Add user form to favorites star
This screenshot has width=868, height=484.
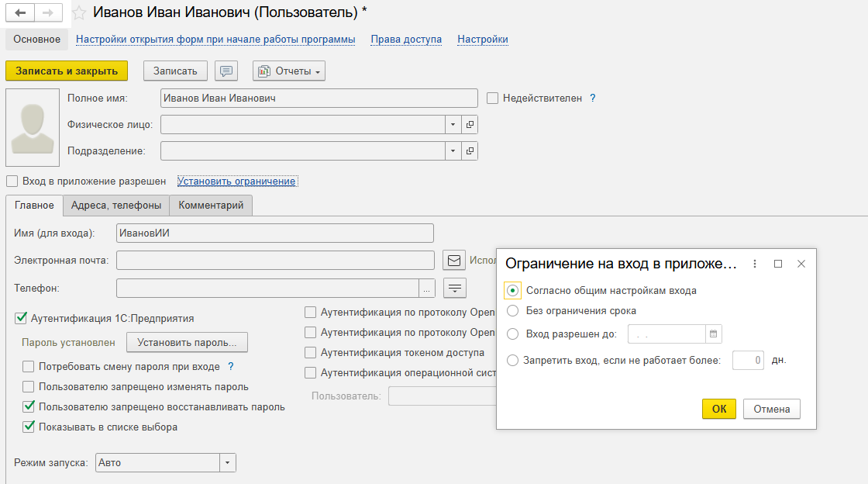[x=78, y=13]
